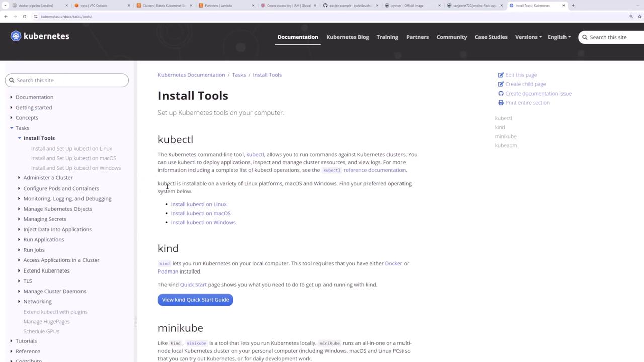The width and height of the screenshot is (644, 362).
Task: Open the Install kubectl on macOS link
Action: 201,213
